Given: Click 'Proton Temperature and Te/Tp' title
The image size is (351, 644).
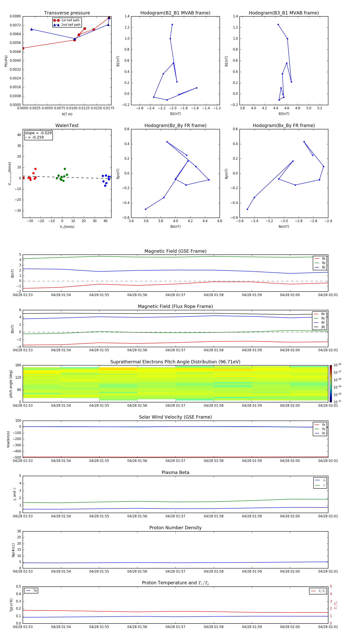Looking at the screenshot, I should click(x=175, y=583).
